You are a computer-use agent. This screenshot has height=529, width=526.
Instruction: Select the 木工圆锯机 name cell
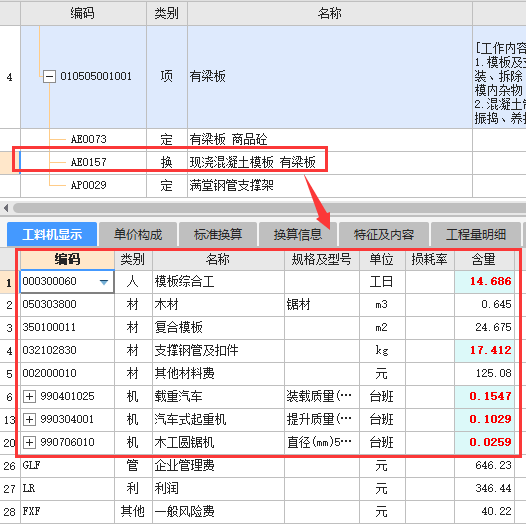pos(218,442)
